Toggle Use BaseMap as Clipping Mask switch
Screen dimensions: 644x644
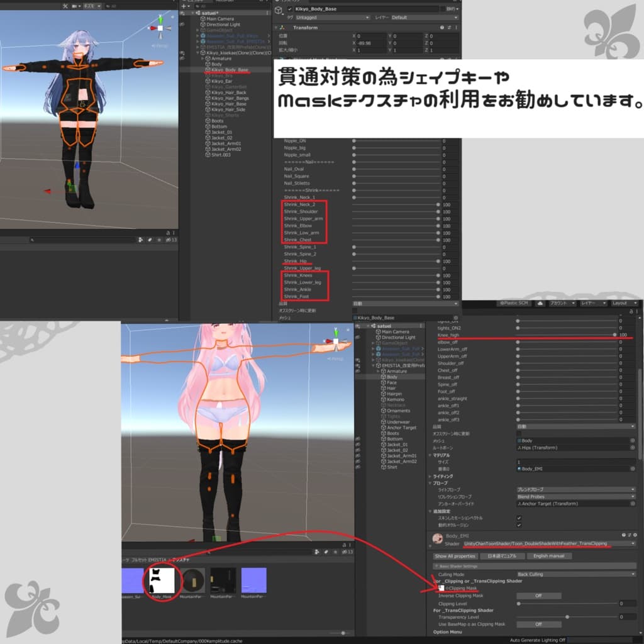click(538, 625)
